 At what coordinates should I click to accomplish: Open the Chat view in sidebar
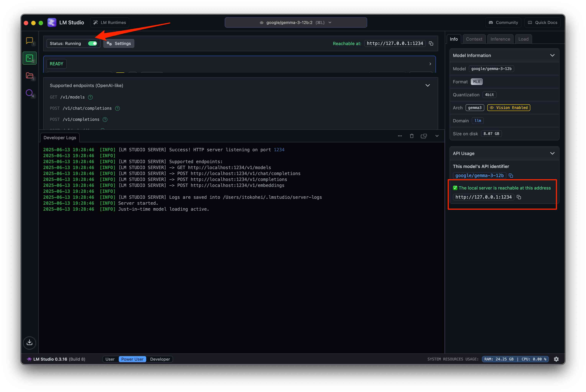pyautogui.click(x=30, y=40)
